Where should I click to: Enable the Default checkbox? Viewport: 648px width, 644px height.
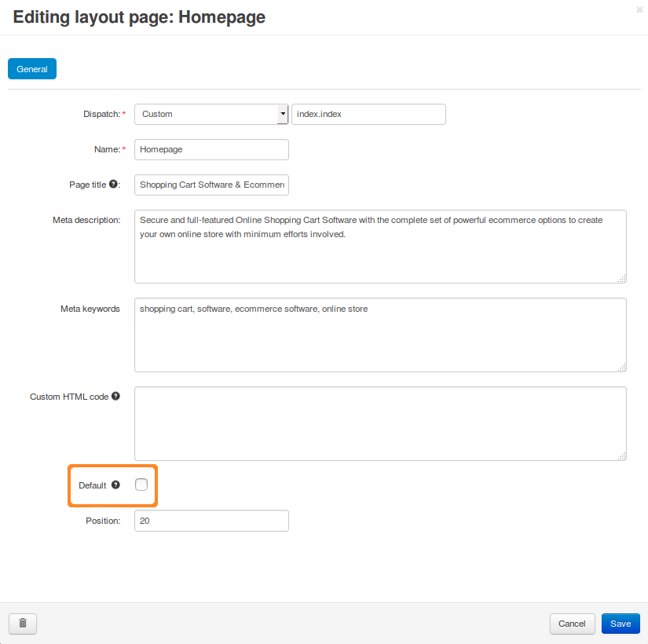click(141, 485)
